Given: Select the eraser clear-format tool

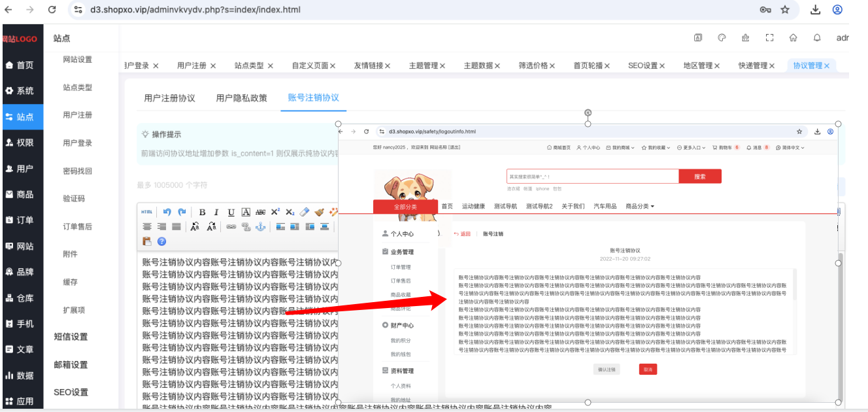Looking at the screenshot, I should [x=304, y=212].
